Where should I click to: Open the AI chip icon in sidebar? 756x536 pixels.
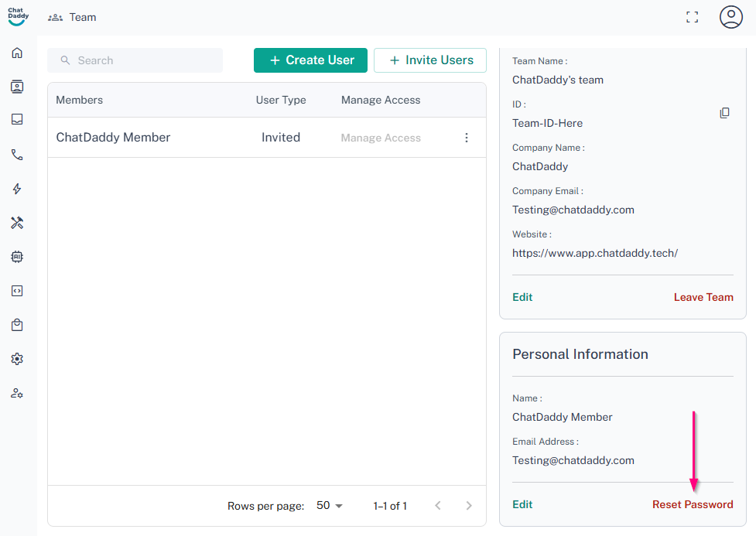pos(17,257)
